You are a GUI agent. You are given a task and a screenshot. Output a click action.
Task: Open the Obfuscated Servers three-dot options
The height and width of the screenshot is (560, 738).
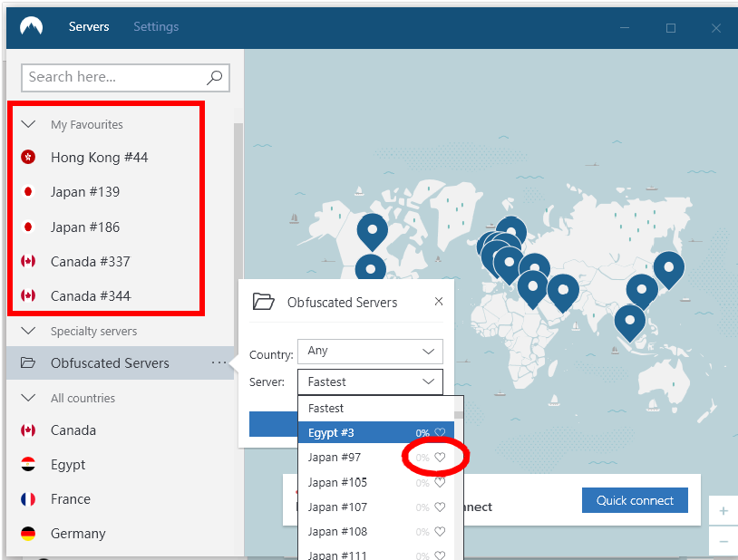click(x=218, y=363)
